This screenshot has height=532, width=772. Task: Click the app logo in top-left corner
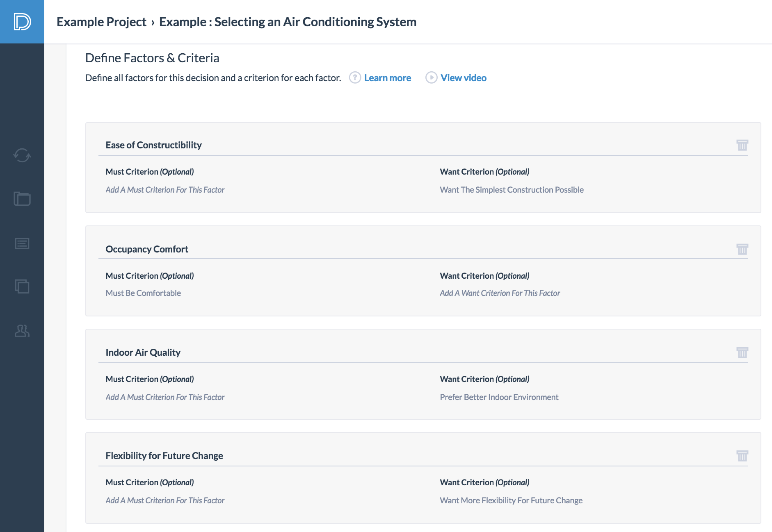tap(22, 22)
